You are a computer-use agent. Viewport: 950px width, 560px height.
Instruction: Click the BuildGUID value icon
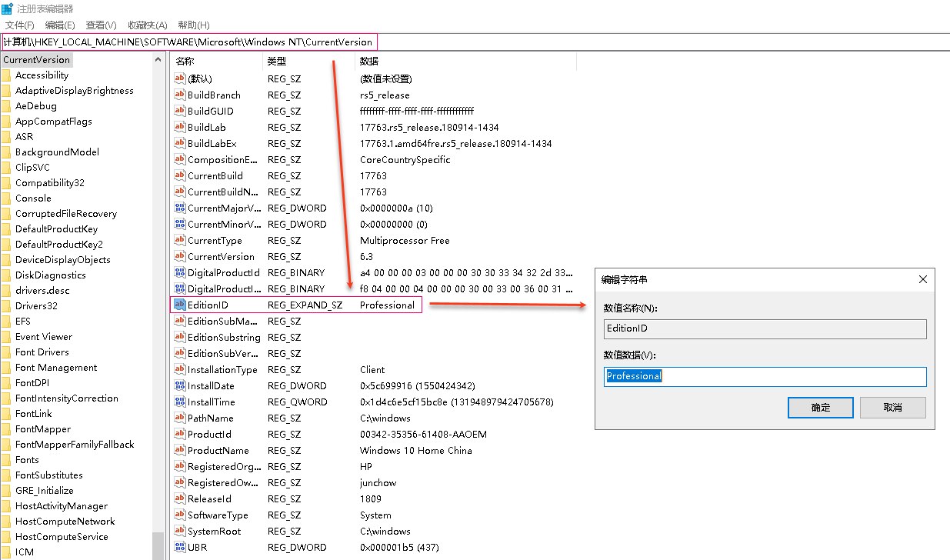click(x=180, y=111)
